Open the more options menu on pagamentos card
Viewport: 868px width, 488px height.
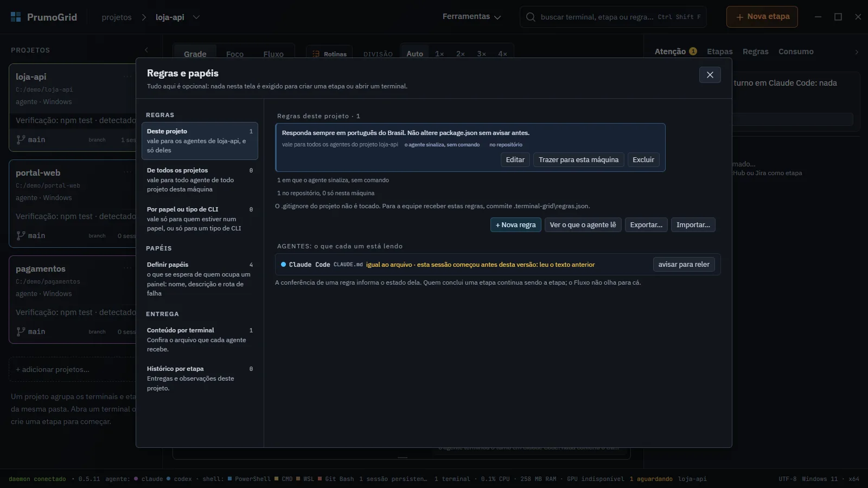(x=127, y=268)
